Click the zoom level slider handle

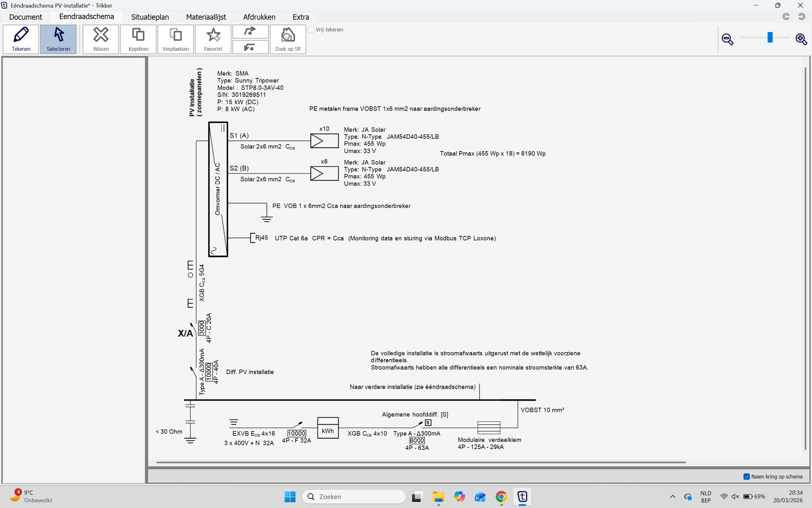point(770,37)
